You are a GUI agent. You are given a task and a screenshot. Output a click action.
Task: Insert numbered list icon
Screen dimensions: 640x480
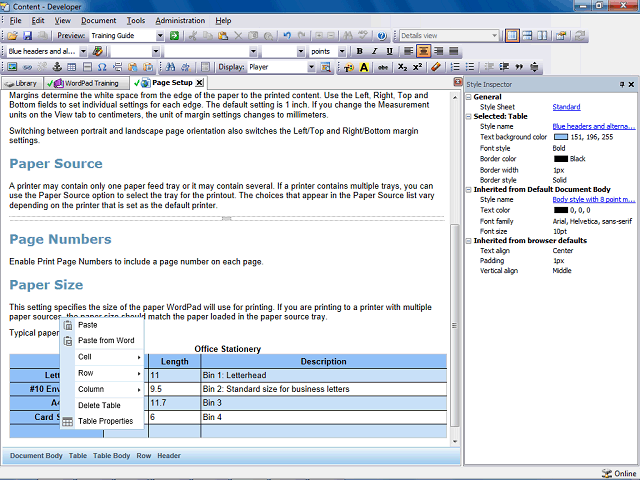[455, 67]
